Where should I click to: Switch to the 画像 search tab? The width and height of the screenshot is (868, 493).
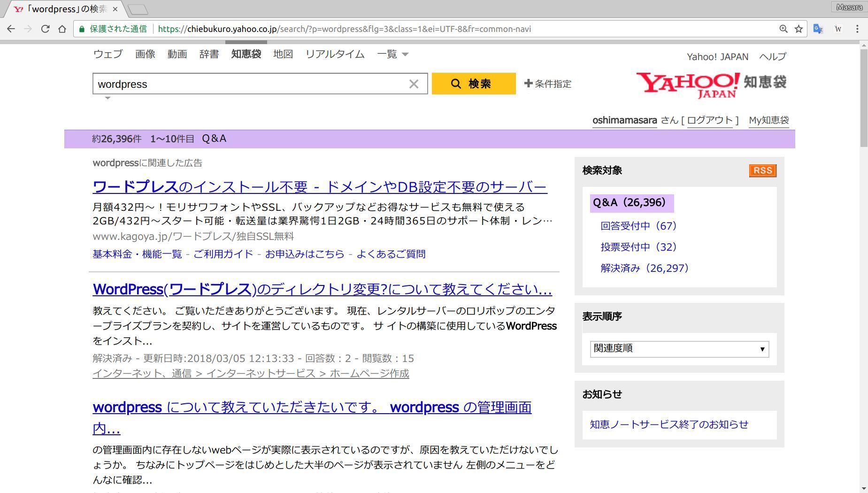[145, 54]
